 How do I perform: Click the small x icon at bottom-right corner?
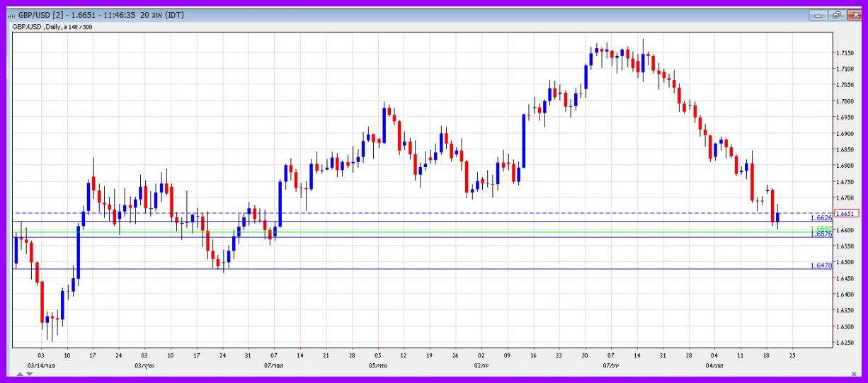point(853,374)
